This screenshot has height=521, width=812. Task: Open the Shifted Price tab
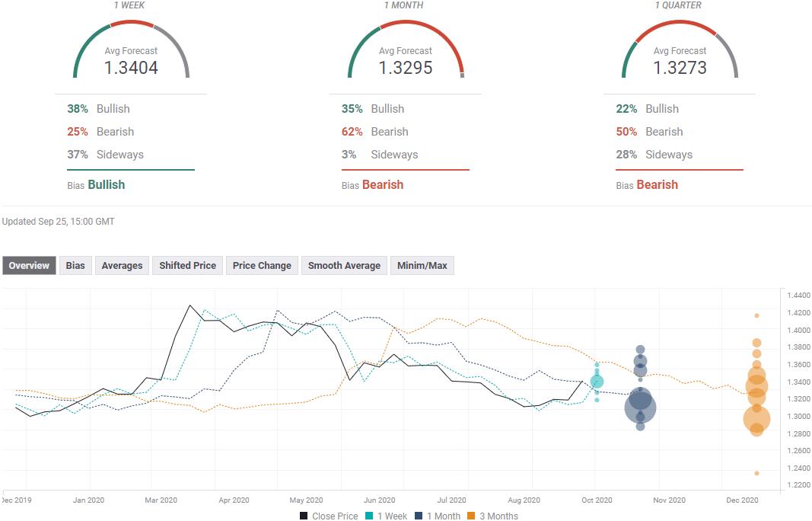click(x=187, y=265)
